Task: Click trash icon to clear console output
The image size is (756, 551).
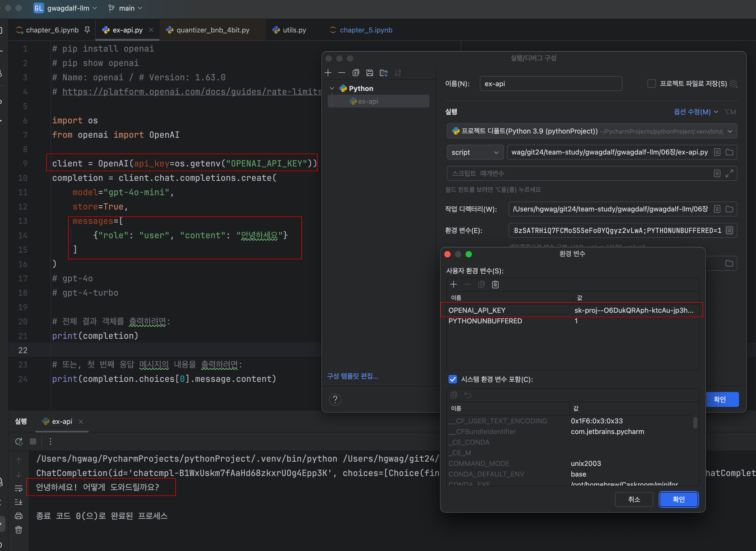Action: coord(19,530)
